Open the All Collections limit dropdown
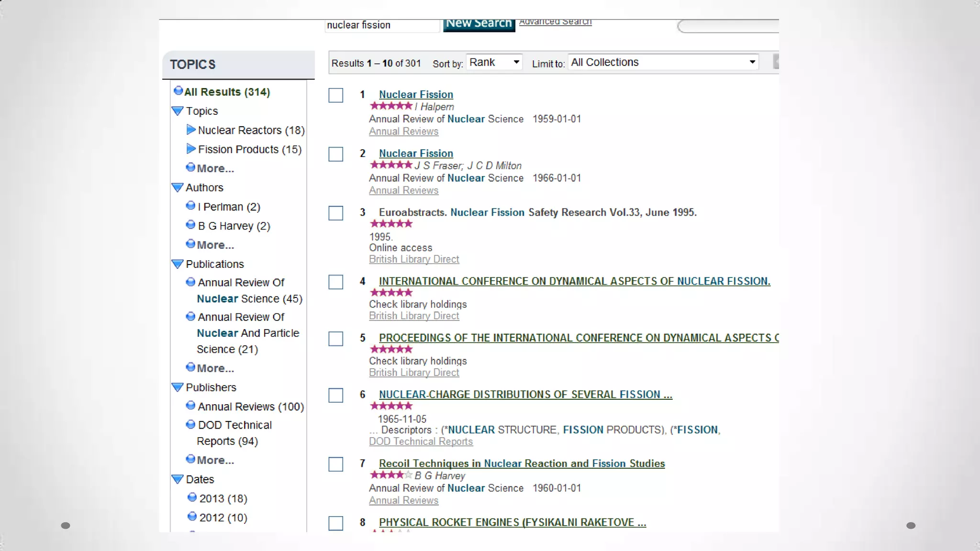Screen dimensions: 980x551 click(x=663, y=62)
